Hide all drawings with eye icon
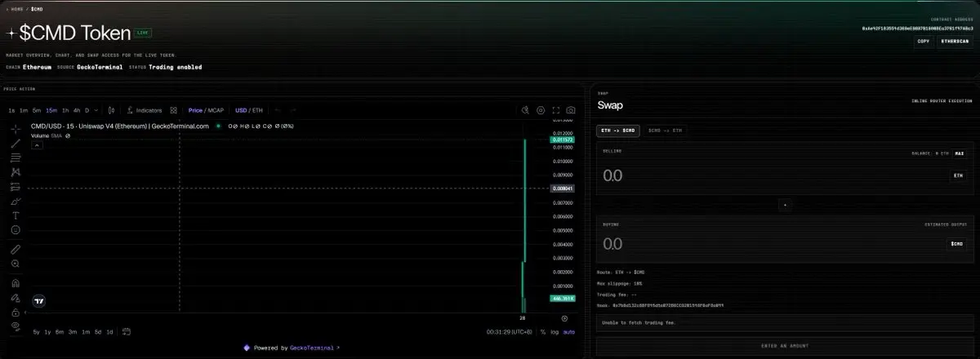This screenshot has width=980, height=359. [16, 326]
